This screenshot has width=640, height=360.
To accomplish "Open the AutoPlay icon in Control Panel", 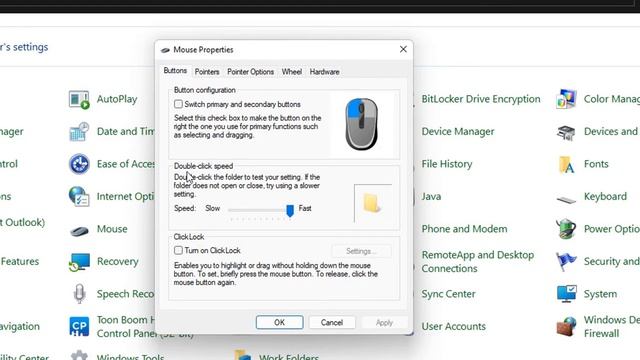I will point(79,100).
